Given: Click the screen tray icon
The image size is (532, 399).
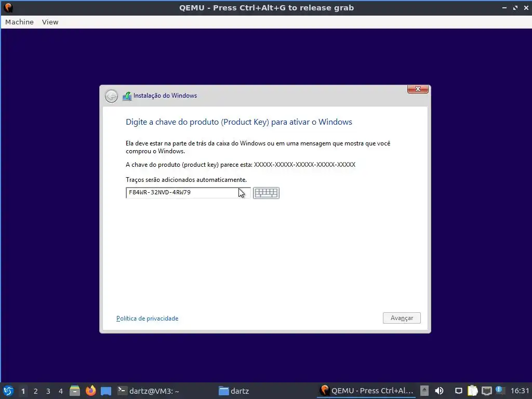Looking at the screenshot, I should click(458, 391).
